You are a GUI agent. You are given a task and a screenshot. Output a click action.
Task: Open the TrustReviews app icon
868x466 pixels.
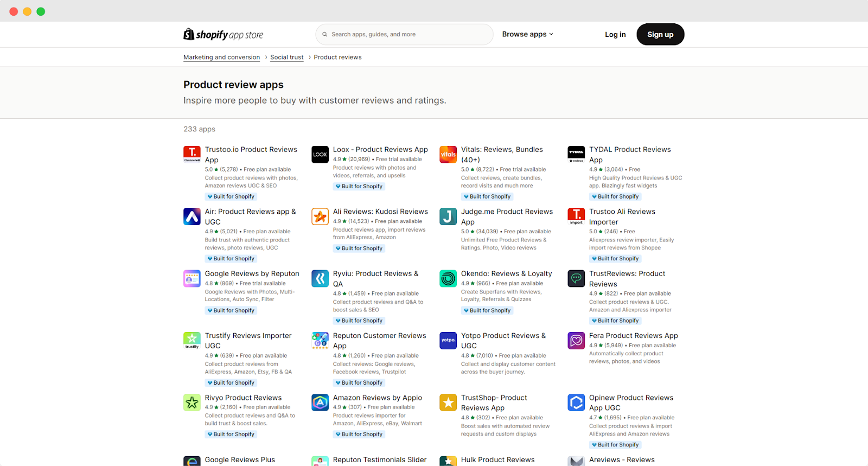(x=576, y=279)
